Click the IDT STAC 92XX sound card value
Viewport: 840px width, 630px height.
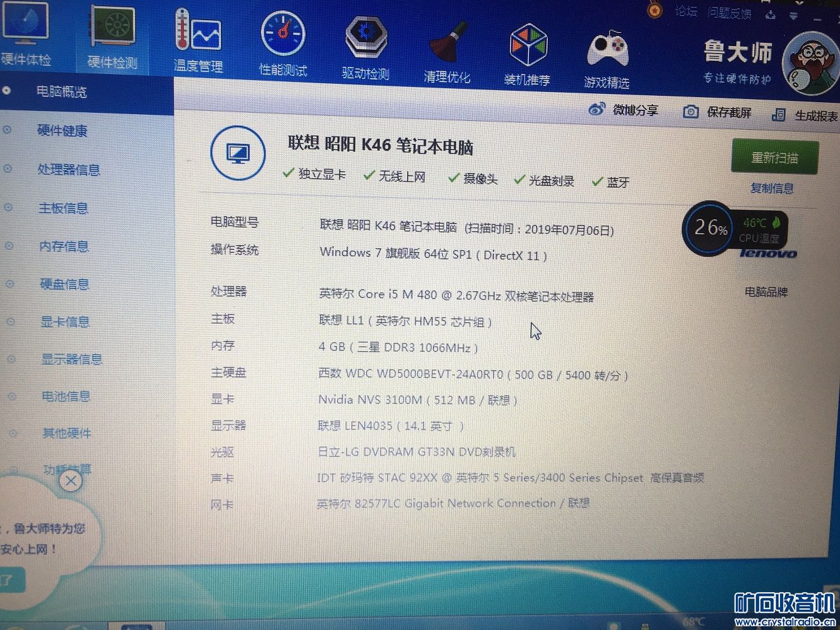click(x=510, y=478)
